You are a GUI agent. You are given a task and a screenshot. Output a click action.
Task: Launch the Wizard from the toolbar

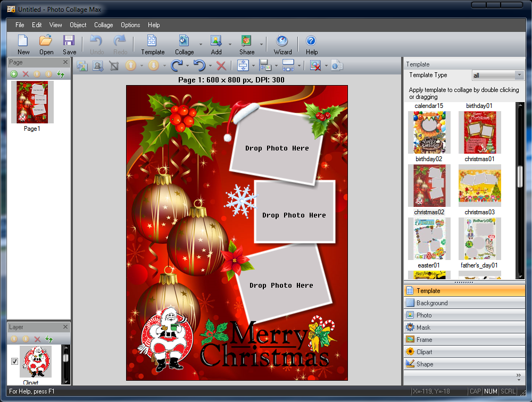pyautogui.click(x=282, y=45)
